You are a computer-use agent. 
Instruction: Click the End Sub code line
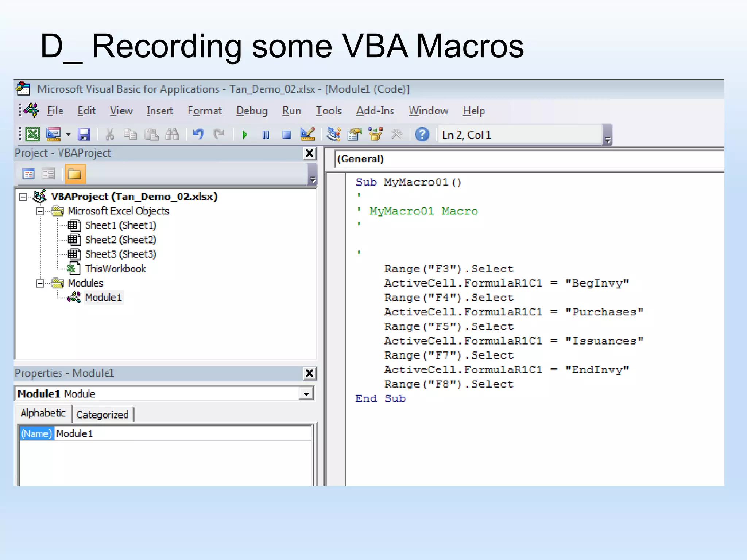[x=380, y=399]
